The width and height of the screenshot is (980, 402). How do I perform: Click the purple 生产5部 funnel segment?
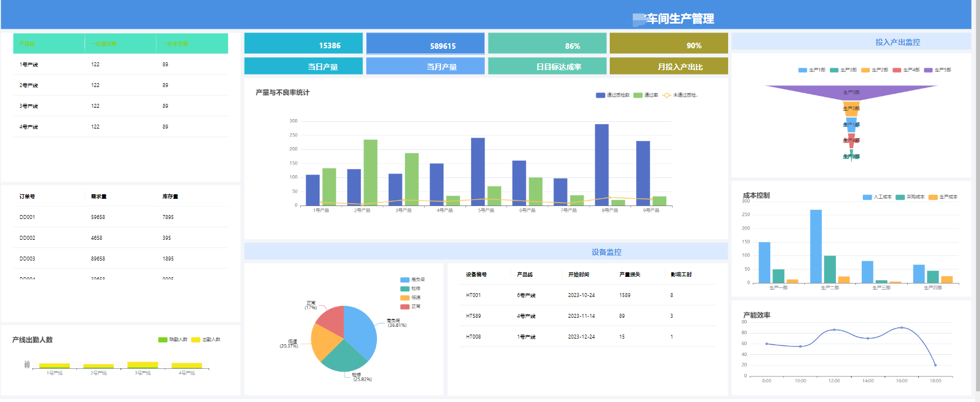851,92
